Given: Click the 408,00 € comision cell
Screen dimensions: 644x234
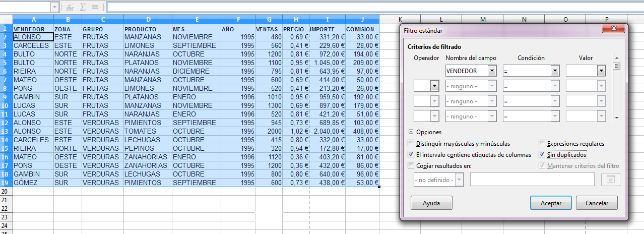Looking at the screenshot, I should [362, 131].
